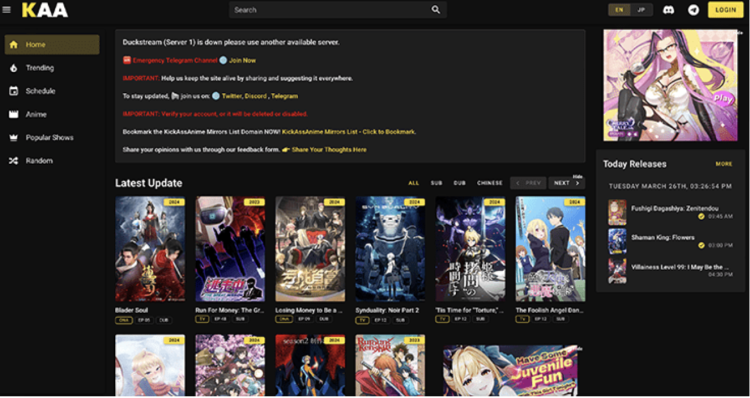Open Synduality: Noir Part 2 poster

(390, 249)
